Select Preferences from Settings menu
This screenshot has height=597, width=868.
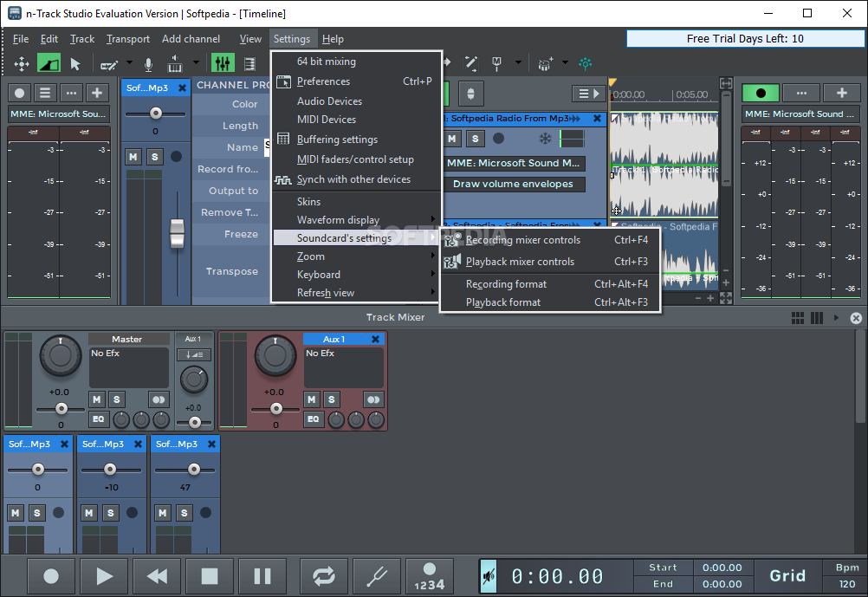[x=356, y=81]
